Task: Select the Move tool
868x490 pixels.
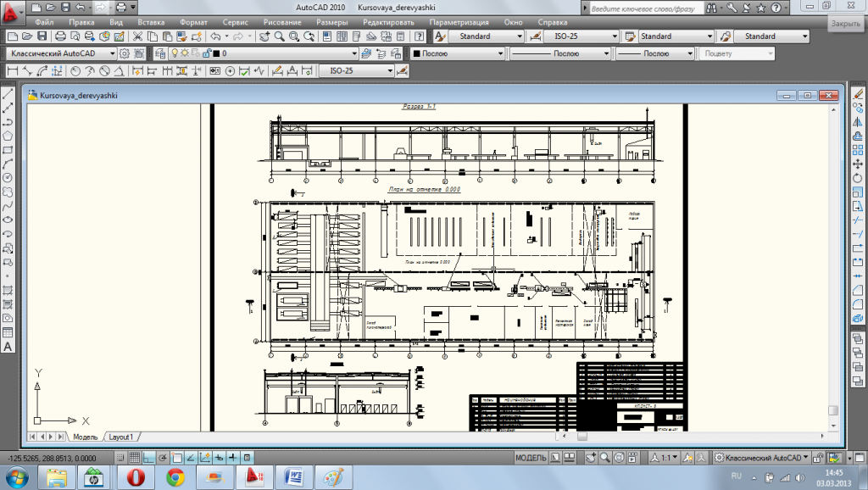Action: coord(858,164)
